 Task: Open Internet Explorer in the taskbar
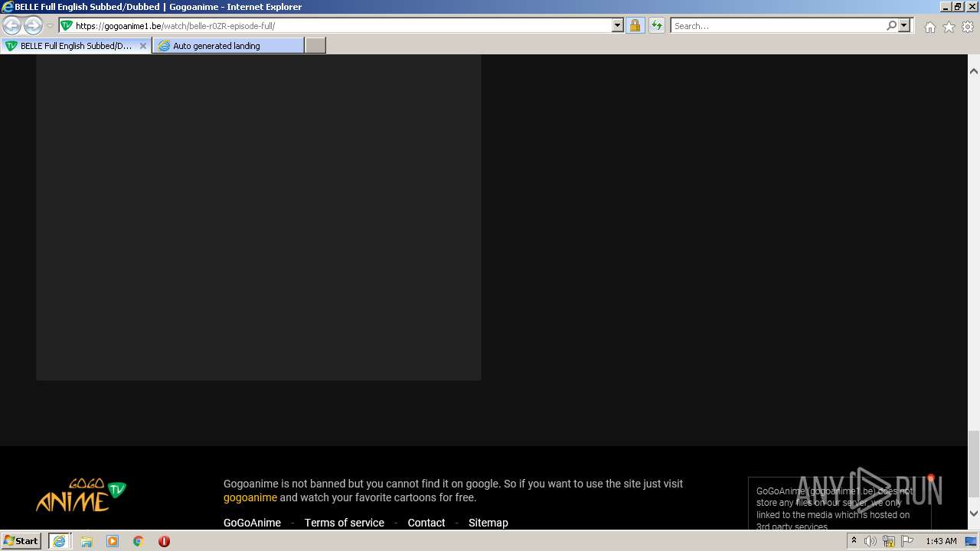tap(59, 541)
